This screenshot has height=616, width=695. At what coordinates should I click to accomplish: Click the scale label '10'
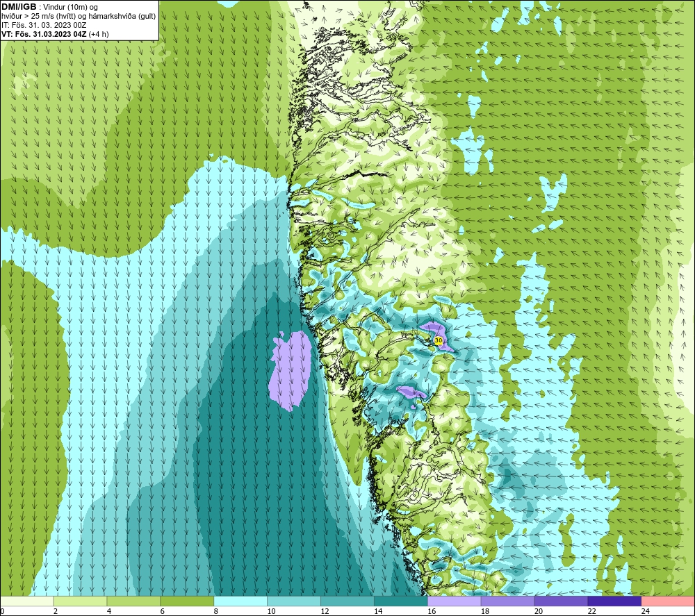pos(271,611)
